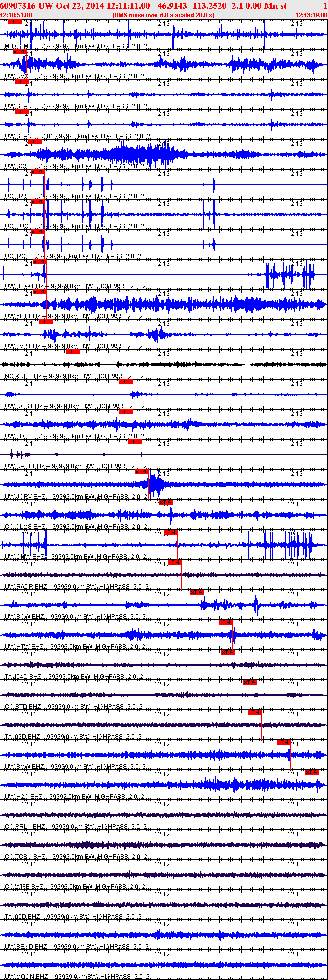This screenshot has width=328, height=980.
Task: Select the pick flag on the UW HTW trace
Action: [226, 622]
